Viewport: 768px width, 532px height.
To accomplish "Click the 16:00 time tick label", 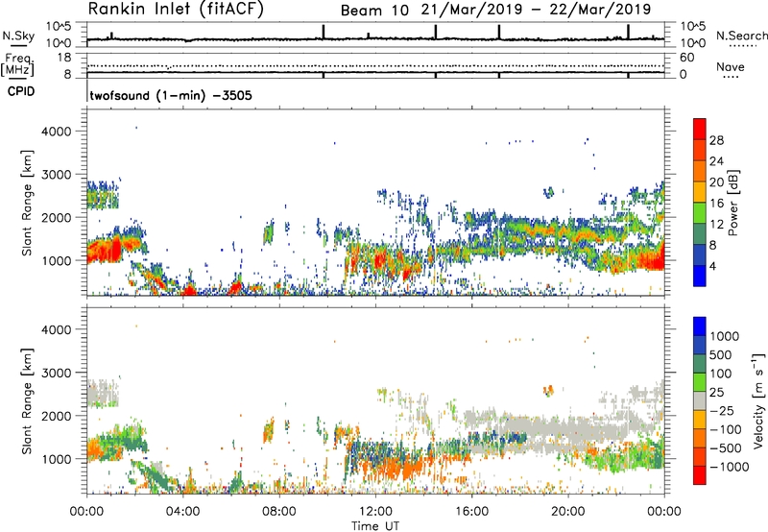I will click(x=471, y=512).
